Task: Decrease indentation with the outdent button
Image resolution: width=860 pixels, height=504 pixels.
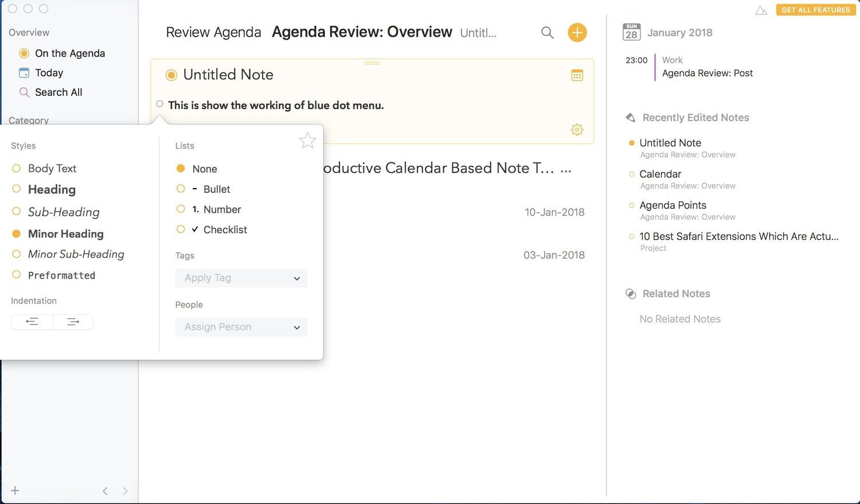Action: tap(32, 322)
